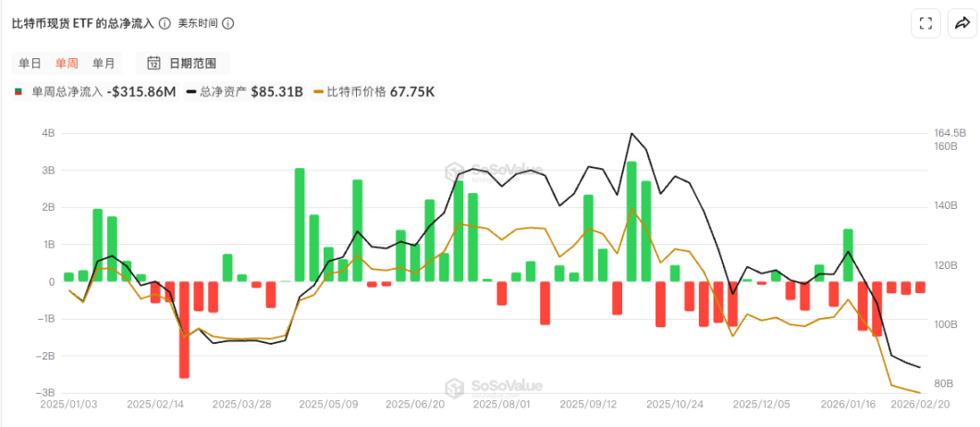
Task: Switch to the 单日 daily tab
Action: pyautogui.click(x=30, y=64)
